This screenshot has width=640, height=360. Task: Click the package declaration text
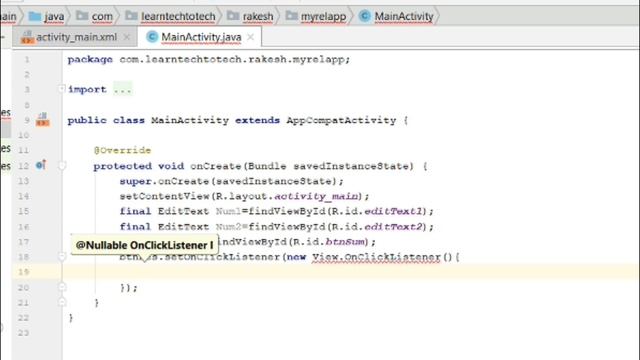coord(209,60)
